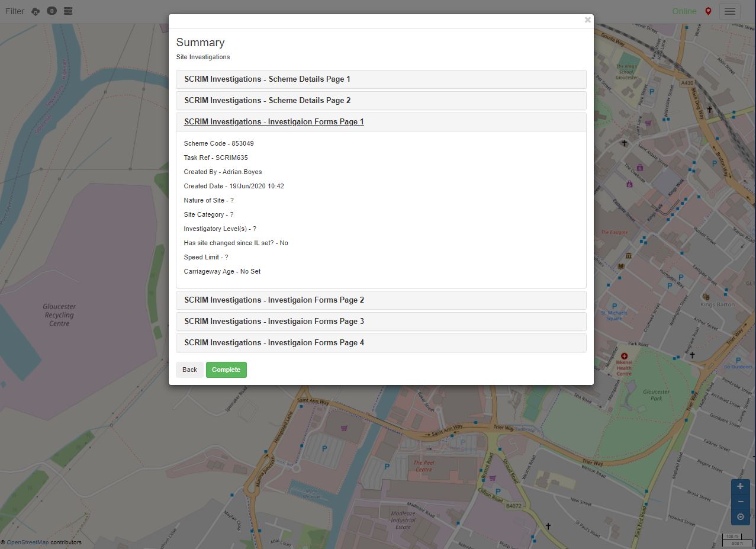This screenshot has height=549, width=756.
Task: Open the Filter menu item
Action: pos(15,11)
